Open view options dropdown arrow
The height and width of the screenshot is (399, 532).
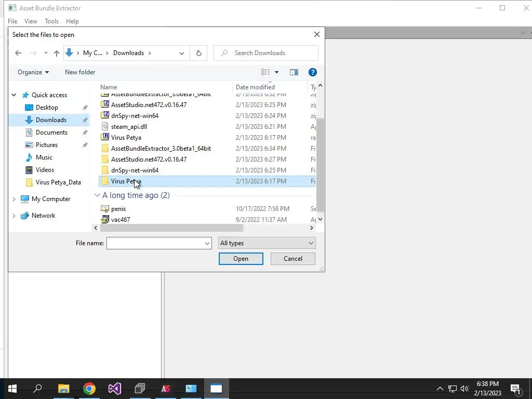point(276,72)
